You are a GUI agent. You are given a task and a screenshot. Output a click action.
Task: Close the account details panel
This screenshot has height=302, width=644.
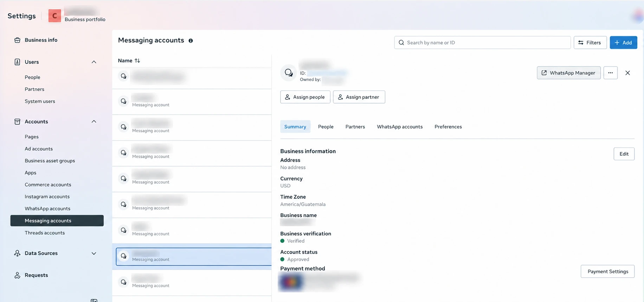tap(627, 73)
